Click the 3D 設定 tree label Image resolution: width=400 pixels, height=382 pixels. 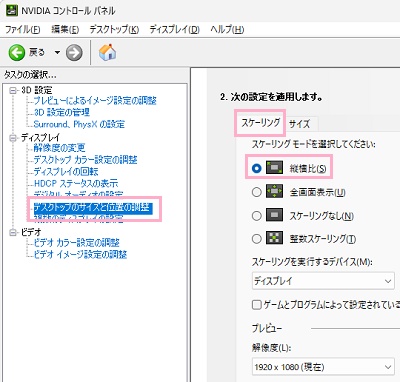[x=37, y=90]
